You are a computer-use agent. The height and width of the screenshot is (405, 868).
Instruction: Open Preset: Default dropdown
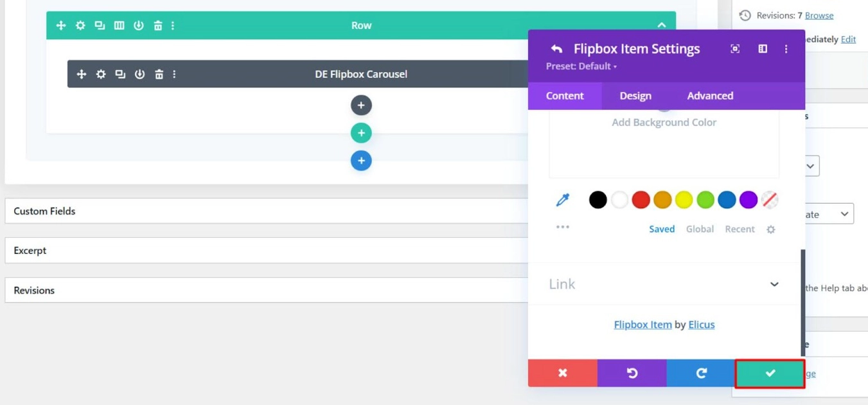581,66
